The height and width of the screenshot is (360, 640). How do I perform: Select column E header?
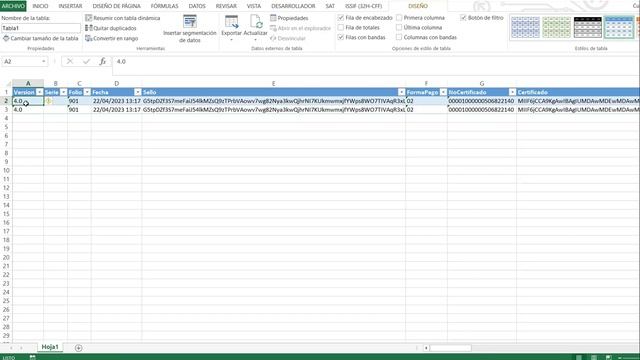(x=273, y=83)
